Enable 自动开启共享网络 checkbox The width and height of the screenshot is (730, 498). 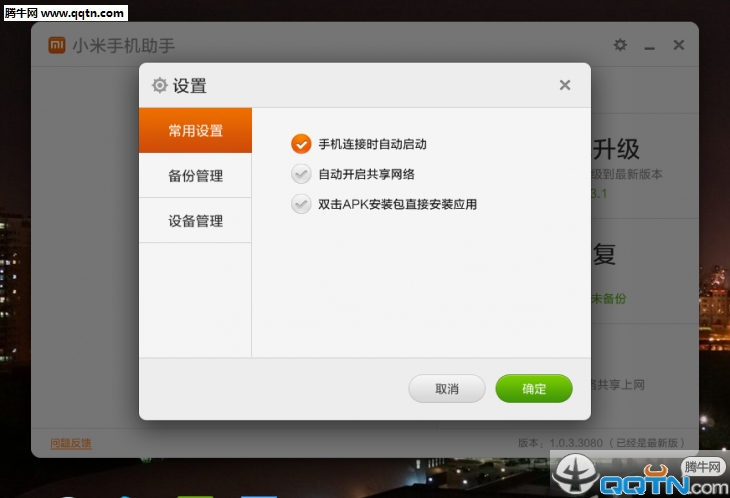pyautogui.click(x=301, y=174)
